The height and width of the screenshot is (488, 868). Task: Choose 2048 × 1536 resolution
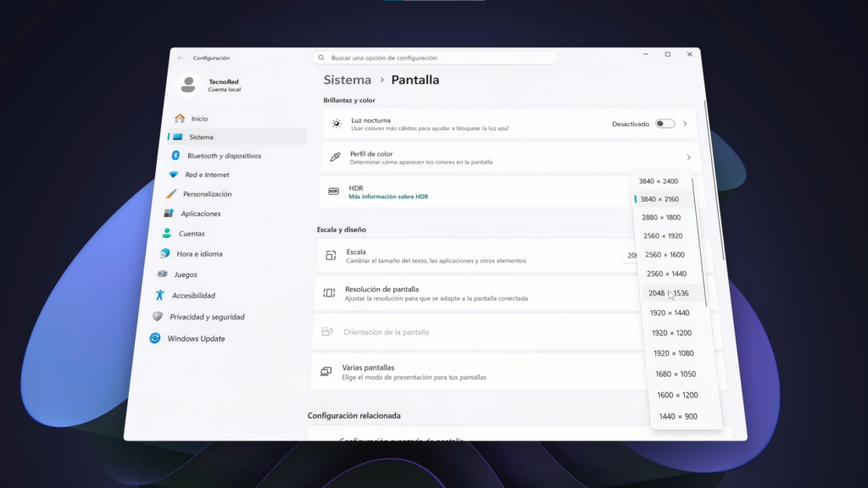pyautogui.click(x=668, y=293)
